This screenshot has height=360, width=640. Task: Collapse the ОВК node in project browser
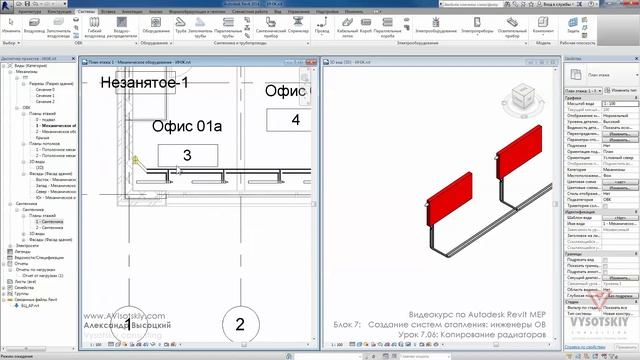[17, 108]
